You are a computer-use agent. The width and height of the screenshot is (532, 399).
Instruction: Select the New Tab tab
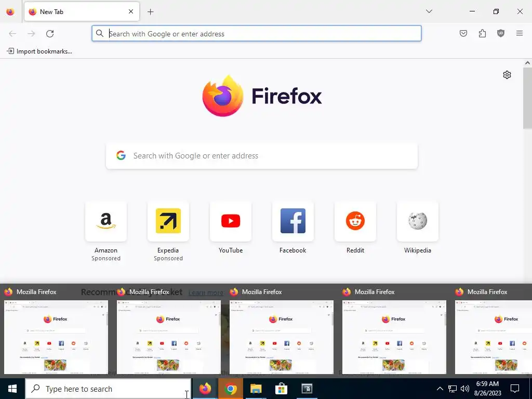coord(82,11)
